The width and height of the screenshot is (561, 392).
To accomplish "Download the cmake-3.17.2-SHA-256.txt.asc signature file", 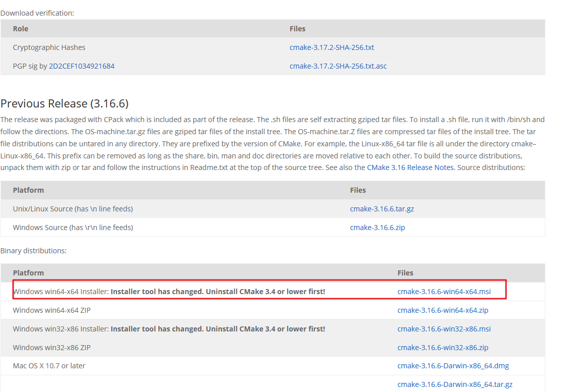I will pos(338,66).
